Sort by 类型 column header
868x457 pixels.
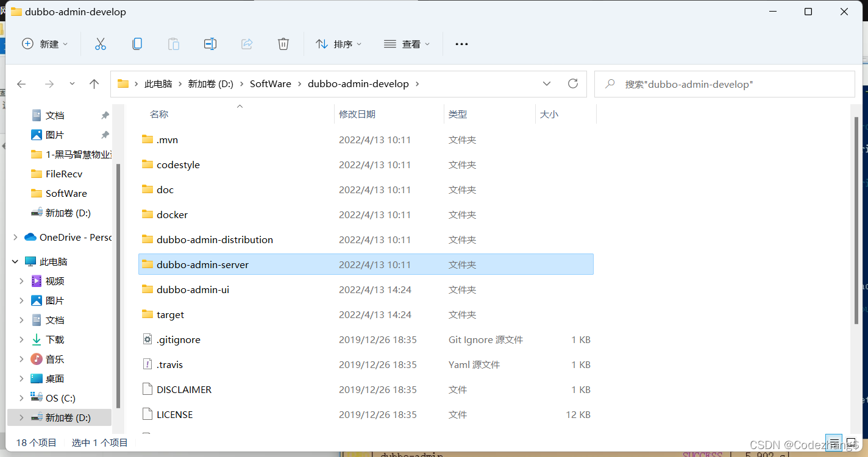[x=458, y=114]
